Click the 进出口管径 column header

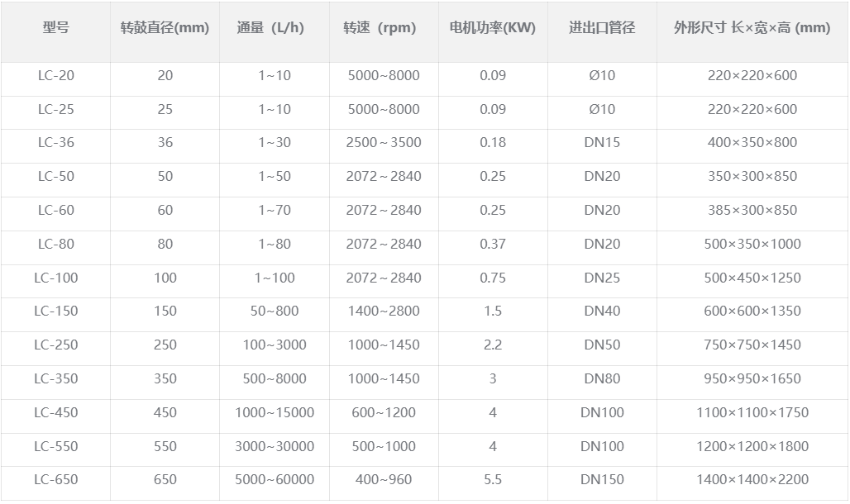point(602,27)
